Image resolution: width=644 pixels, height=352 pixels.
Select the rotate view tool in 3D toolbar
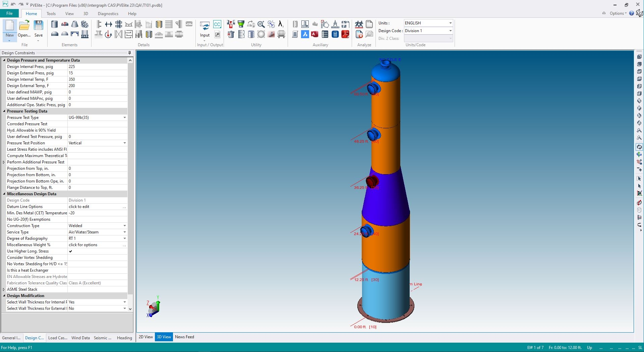coord(639,147)
